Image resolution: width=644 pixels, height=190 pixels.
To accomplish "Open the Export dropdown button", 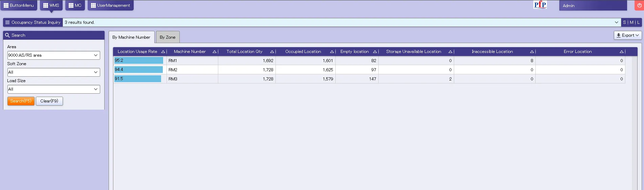I will 628,35.
